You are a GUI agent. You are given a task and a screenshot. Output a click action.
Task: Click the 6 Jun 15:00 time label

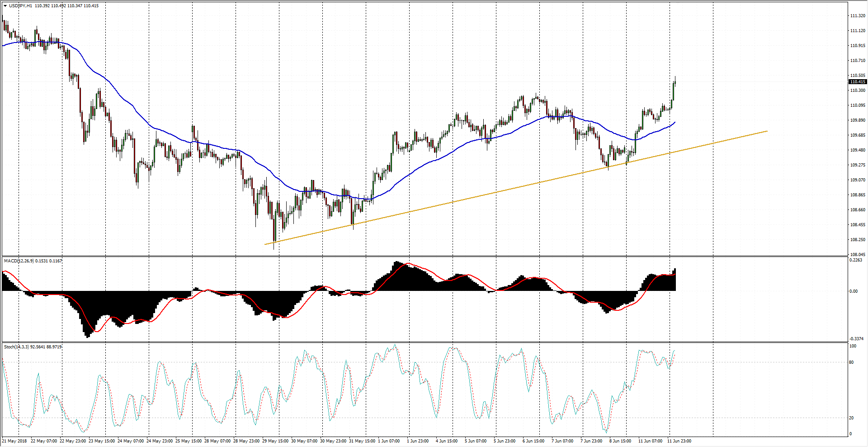click(533, 441)
